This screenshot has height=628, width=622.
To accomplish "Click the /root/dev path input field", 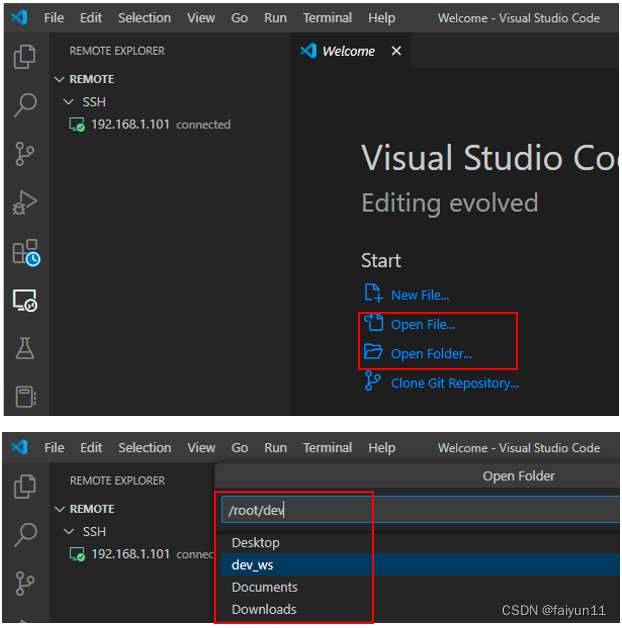I will coord(421,510).
